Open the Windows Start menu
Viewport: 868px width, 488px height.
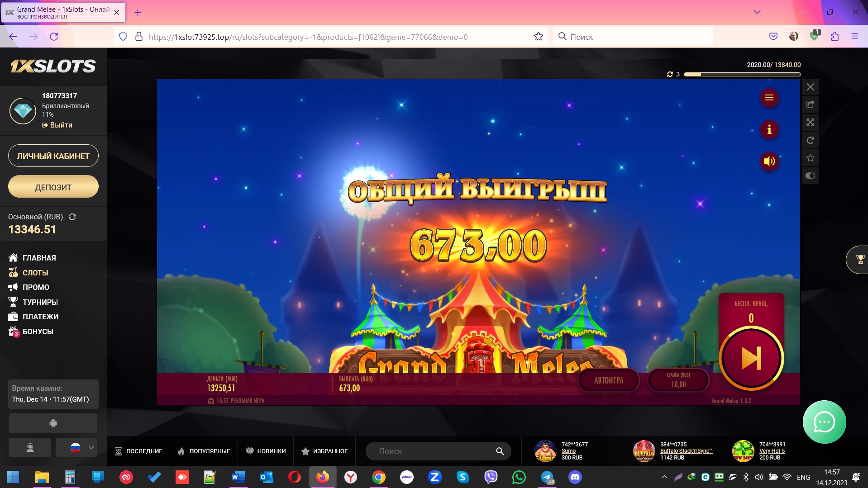pyautogui.click(x=13, y=477)
